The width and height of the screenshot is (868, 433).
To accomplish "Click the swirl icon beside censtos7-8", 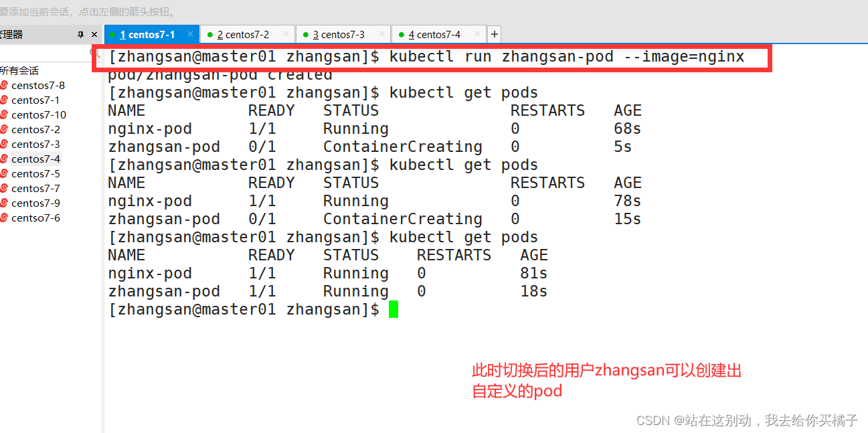I will 4,85.
